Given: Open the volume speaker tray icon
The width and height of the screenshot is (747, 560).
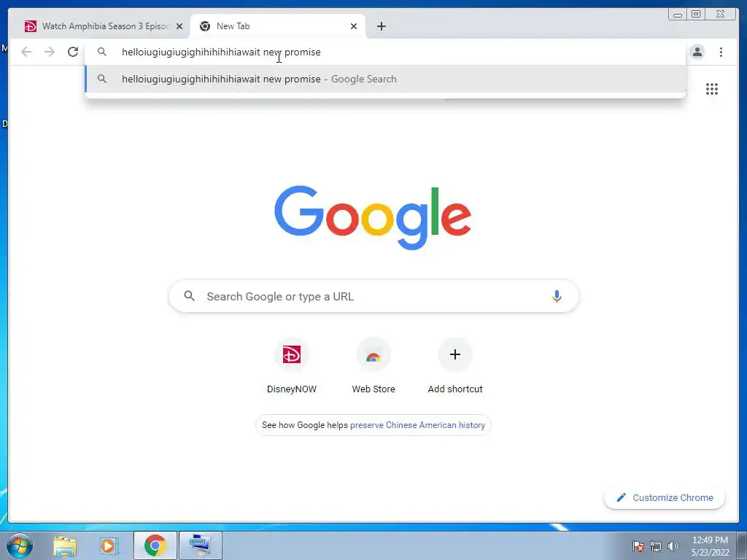Looking at the screenshot, I should click(x=673, y=546).
